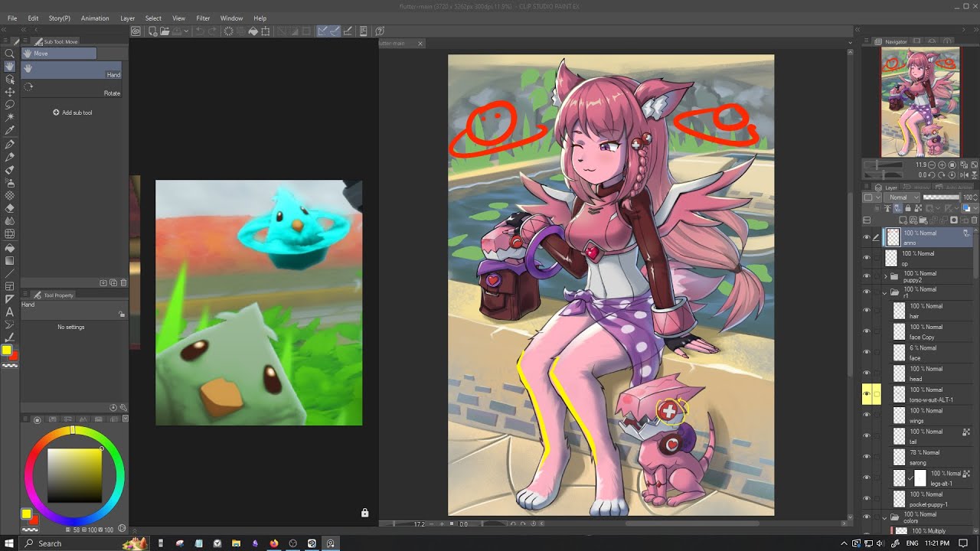Click Add sub tool button
This screenshot has height=551, width=980.
click(73, 112)
